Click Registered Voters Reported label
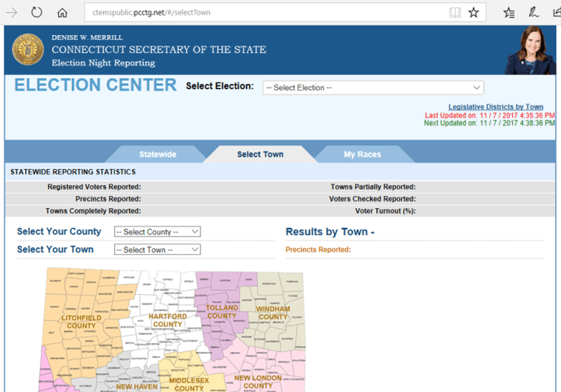This screenshot has width=561, height=392. [94, 187]
